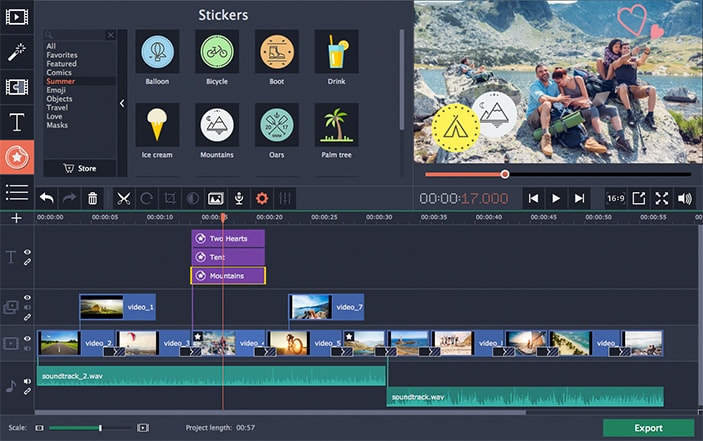Select the Comics sticker category
The width and height of the screenshot is (703, 441).
click(x=59, y=73)
